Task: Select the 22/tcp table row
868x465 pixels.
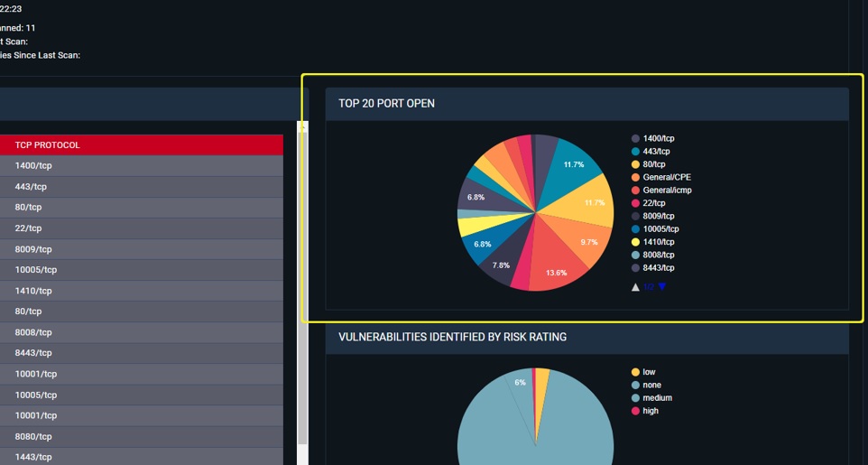Action: coord(141,228)
